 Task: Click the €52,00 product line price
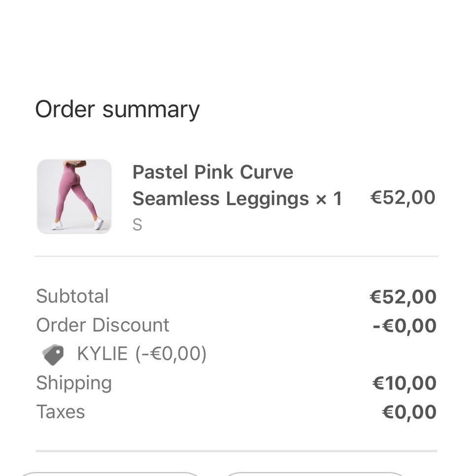pyautogui.click(x=403, y=198)
